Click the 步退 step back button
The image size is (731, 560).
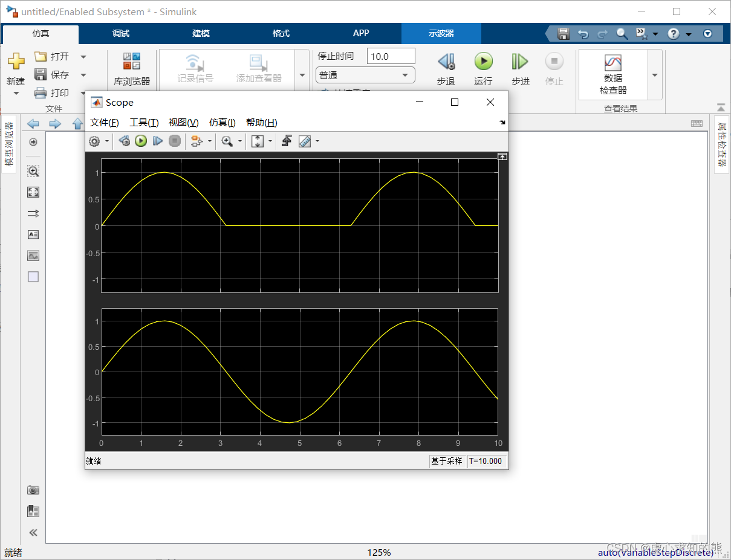[446, 69]
